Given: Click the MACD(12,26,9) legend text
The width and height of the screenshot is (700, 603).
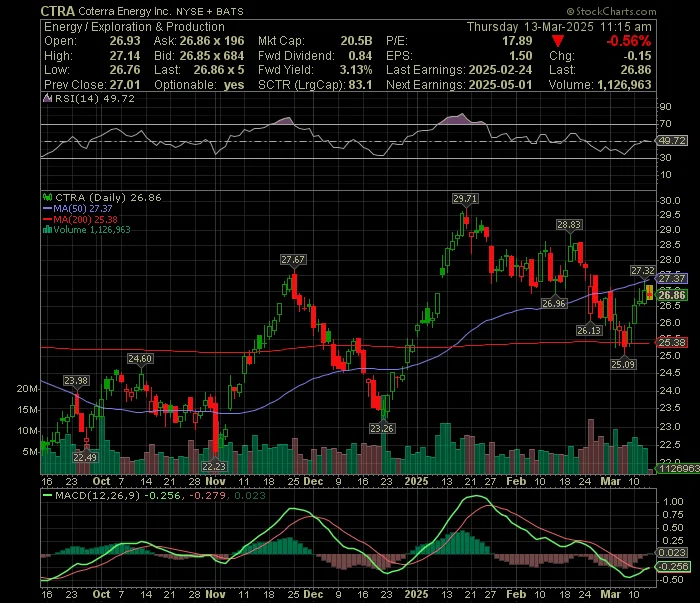Looking at the screenshot, I should [x=97, y=495].
